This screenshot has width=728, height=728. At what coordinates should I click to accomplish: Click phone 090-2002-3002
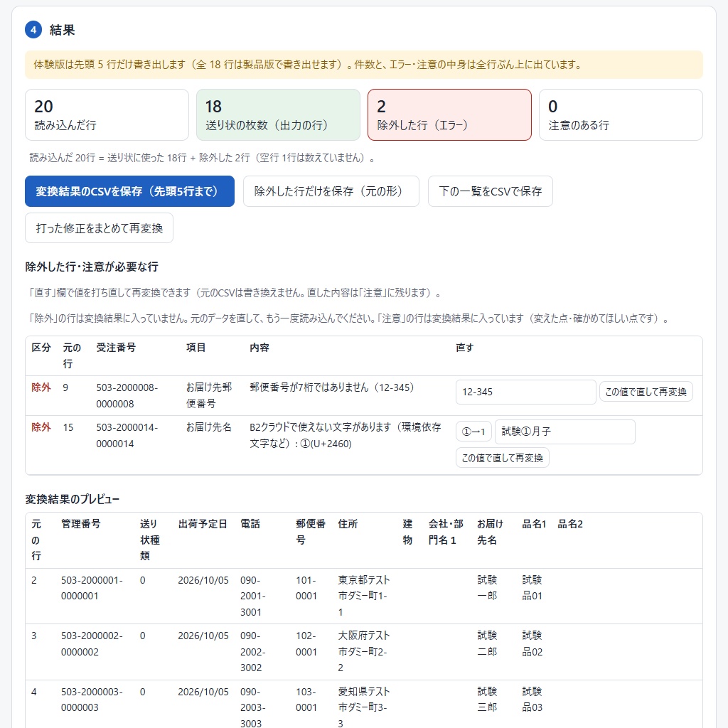252,652
